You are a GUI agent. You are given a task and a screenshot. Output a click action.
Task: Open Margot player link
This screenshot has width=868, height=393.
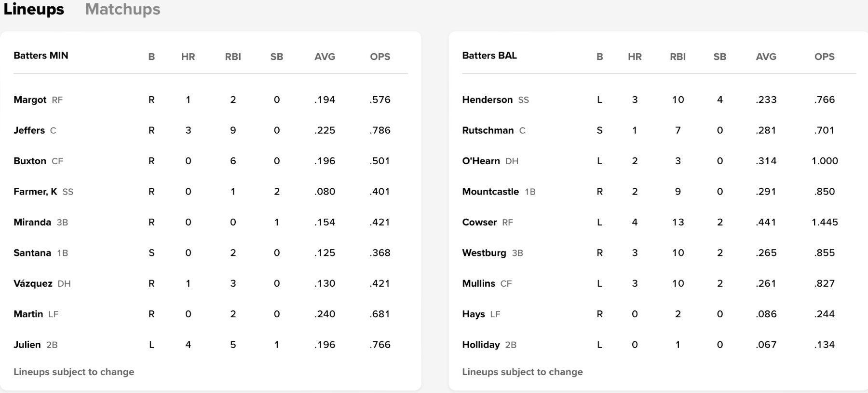[30, 100]
